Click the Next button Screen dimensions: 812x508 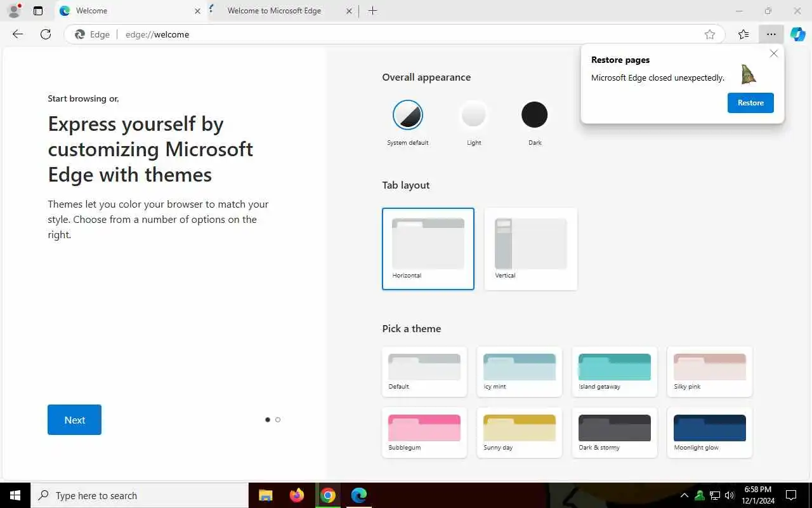click(x=74, y=420)
